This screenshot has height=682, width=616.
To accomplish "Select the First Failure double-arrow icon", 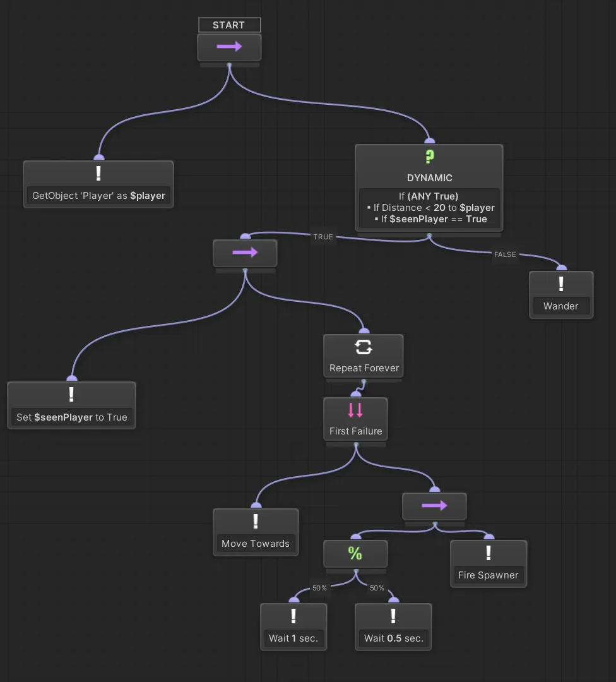I will coord(355,409).
